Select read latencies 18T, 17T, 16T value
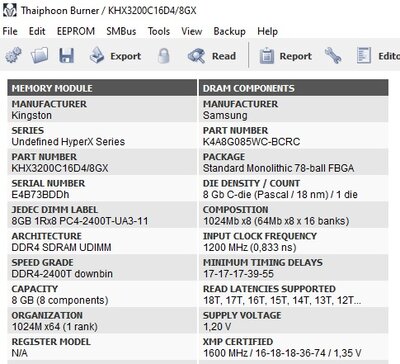This screenshot has width=400, height=364. 282,300
